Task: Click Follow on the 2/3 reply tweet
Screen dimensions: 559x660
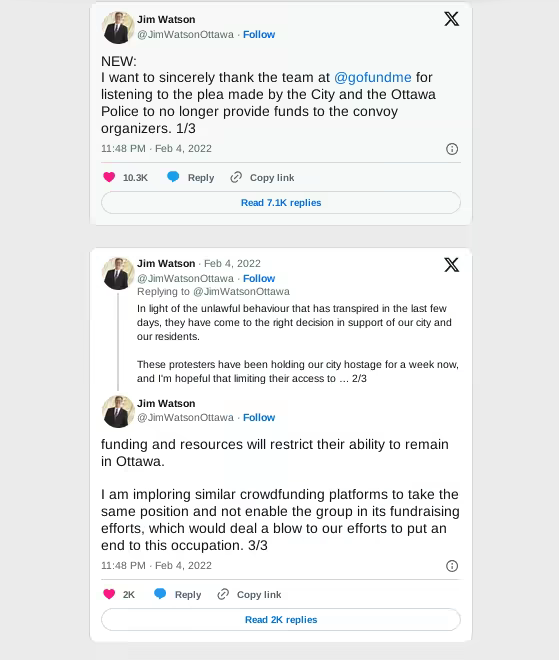Action: tap(259, 279)
